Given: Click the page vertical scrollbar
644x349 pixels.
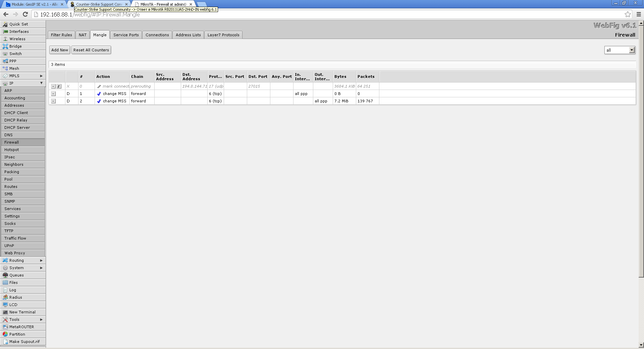Looking at the screenshot, I should 641,151.
